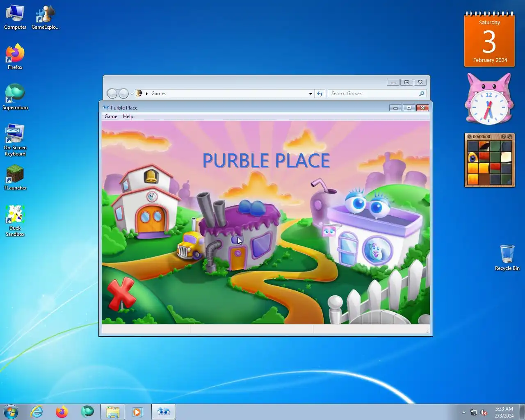525x420 pixels.
Task: Click the network tray icon
Action: [x=474, y=412]
